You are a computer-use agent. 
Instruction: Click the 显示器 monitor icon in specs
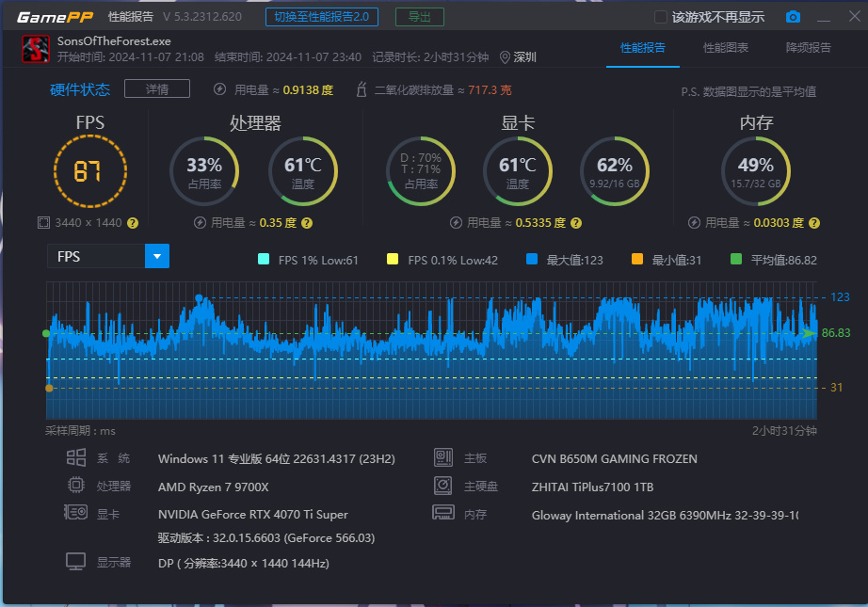pos(76,562)
